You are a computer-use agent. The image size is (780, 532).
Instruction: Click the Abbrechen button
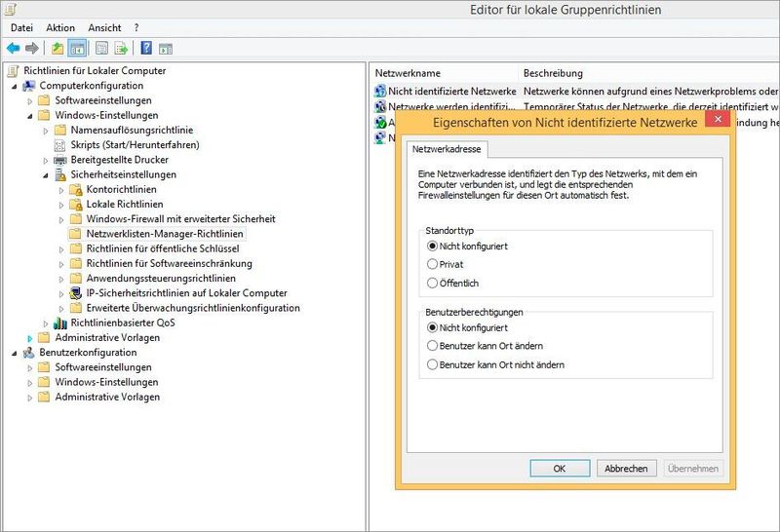pyautogui.click(x=626, y=469)
